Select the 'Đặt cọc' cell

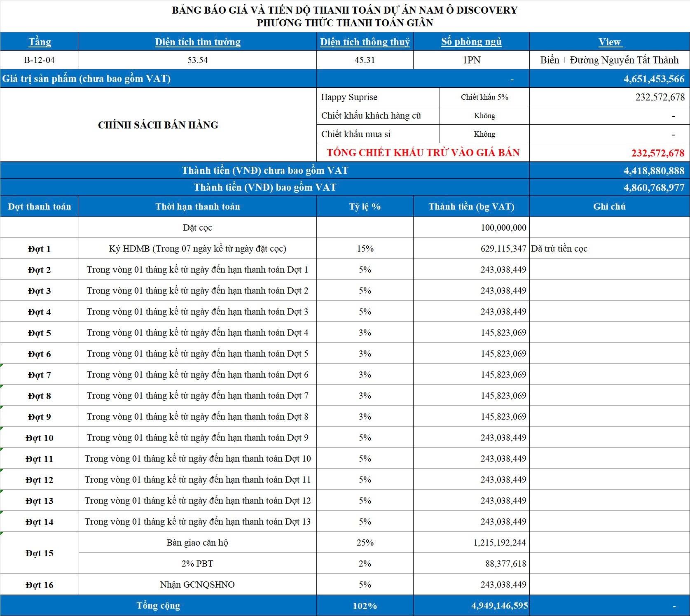[198, 227]
